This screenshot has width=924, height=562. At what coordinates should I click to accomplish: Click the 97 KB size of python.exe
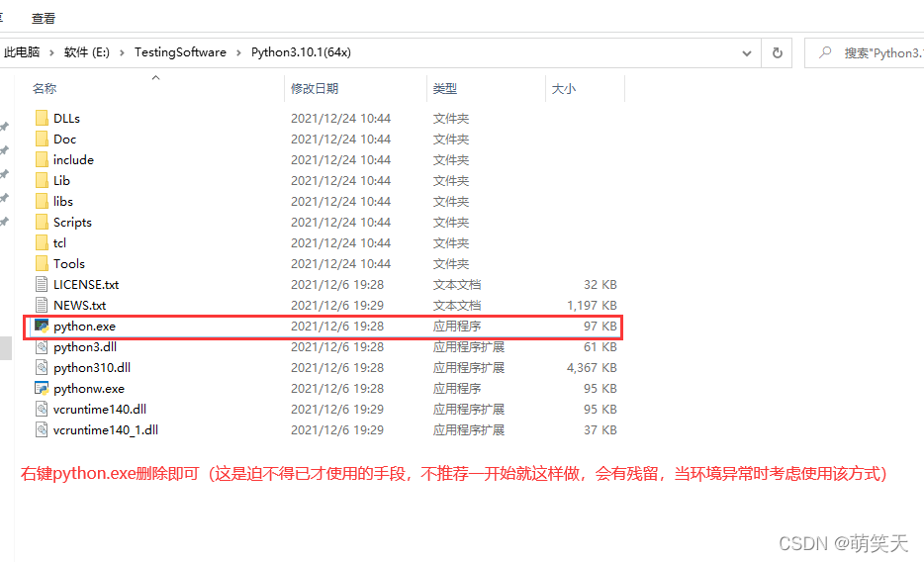click(601, 326)
